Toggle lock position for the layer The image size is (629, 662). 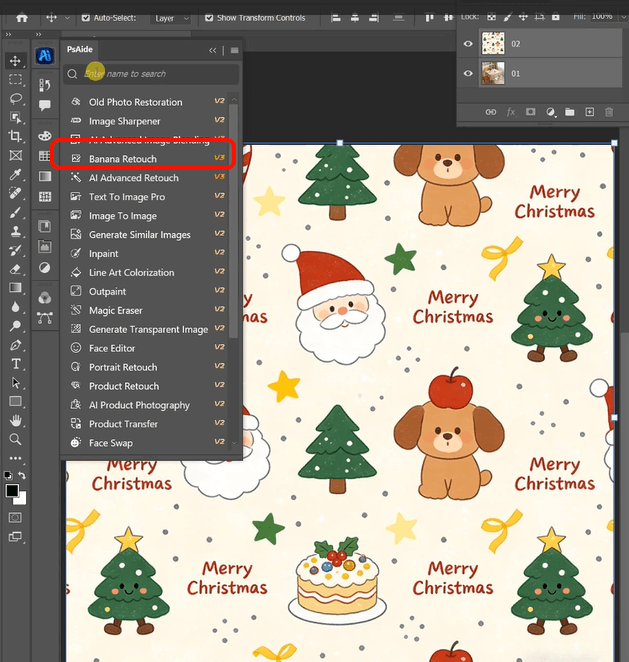(x=523, y=17)
